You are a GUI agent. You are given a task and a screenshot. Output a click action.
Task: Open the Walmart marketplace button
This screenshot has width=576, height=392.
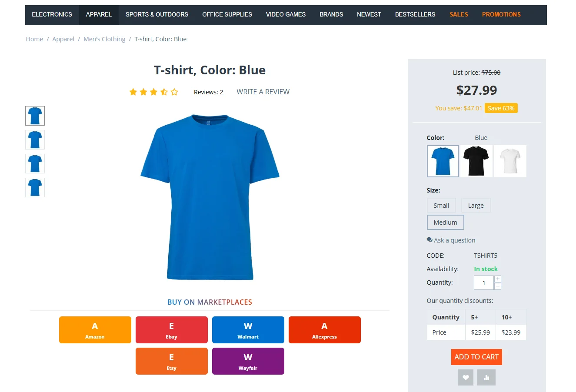(x=248, y=330)
